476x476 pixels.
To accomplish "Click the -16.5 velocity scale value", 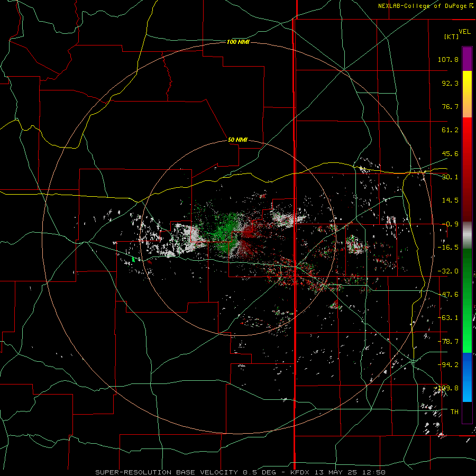I will (x=448, y=248).
